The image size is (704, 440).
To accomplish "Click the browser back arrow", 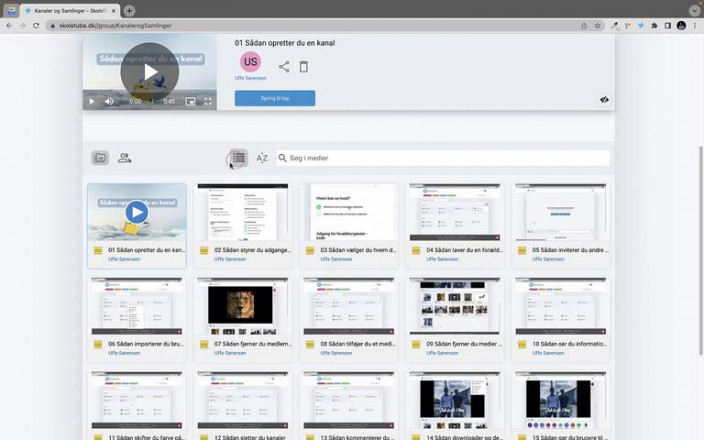I will 9,26.
